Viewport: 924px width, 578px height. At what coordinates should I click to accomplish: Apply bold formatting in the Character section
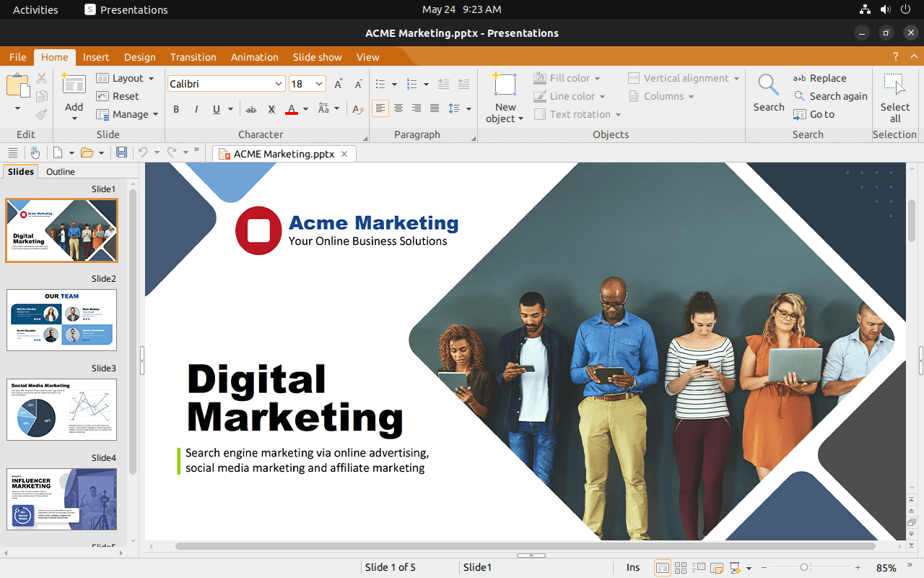click(x=176, y=108)
